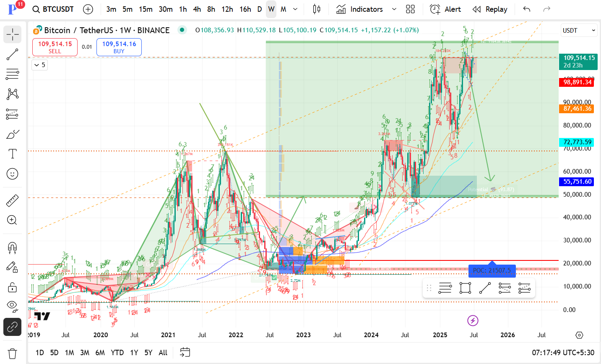Select the crosshair cursor tool
The width and height of the screenshot is (601, 364).
pyautogui.click(x=13, y=34)
